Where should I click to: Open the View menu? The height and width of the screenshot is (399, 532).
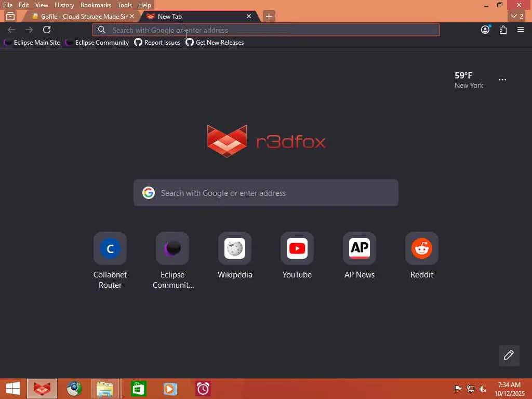[x=42, y=5]
